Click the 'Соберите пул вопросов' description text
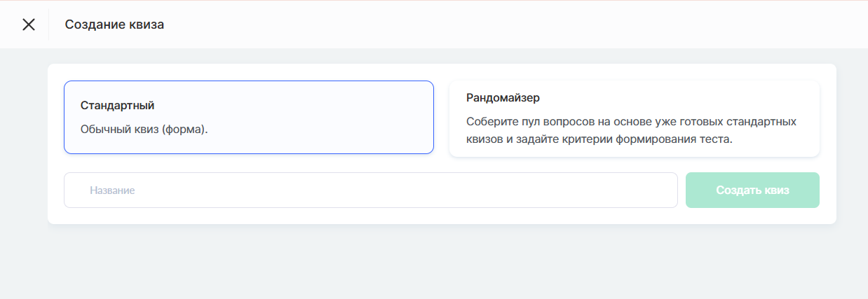 coord(631,122)
